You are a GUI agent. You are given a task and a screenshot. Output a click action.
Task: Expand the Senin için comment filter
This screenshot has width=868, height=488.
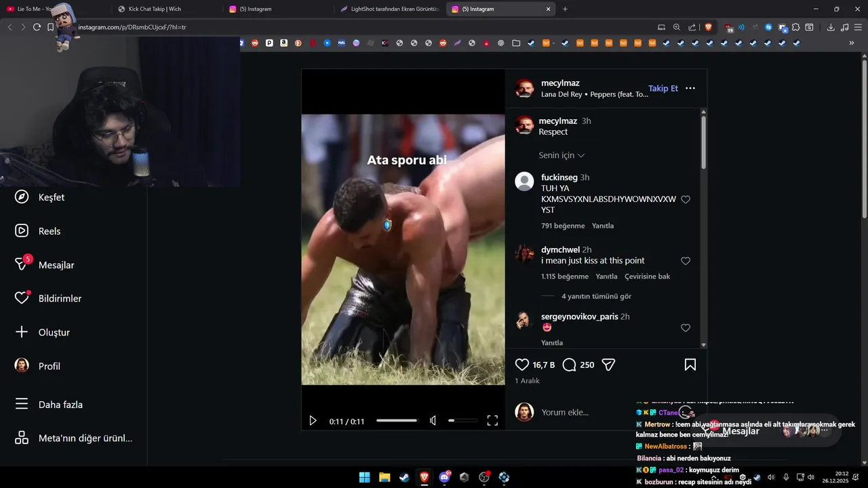pyautogui.click(x=561, y=155)
